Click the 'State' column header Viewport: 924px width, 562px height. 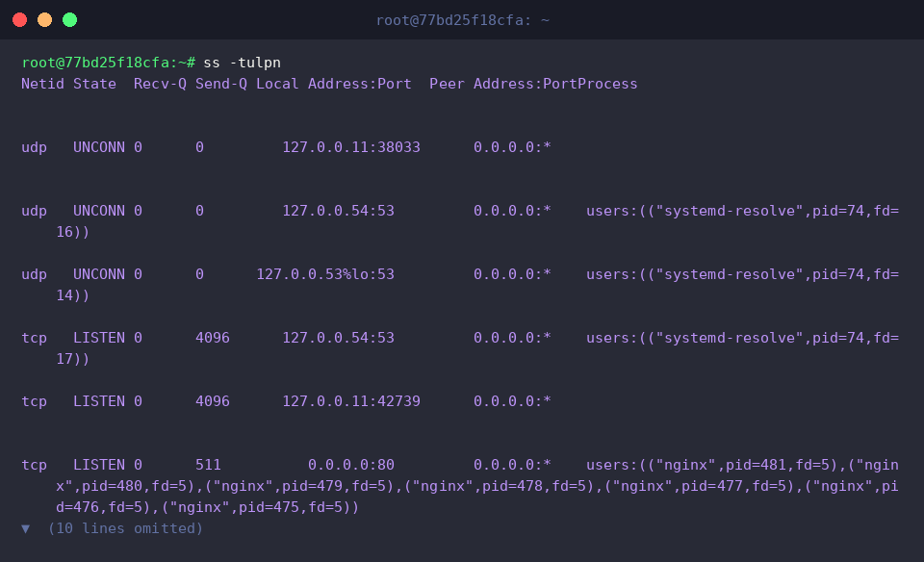(x=94, y=84)
